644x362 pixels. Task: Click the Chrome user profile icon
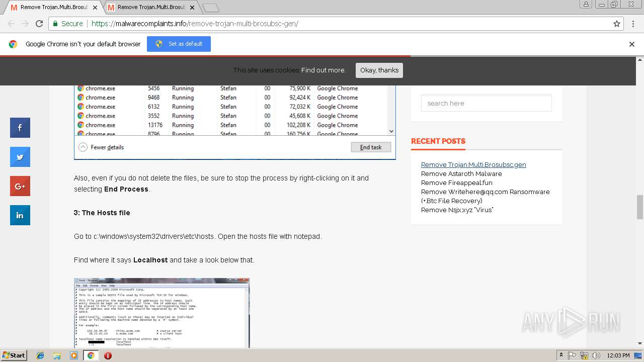pyautogui.click(x=586, y=4)
